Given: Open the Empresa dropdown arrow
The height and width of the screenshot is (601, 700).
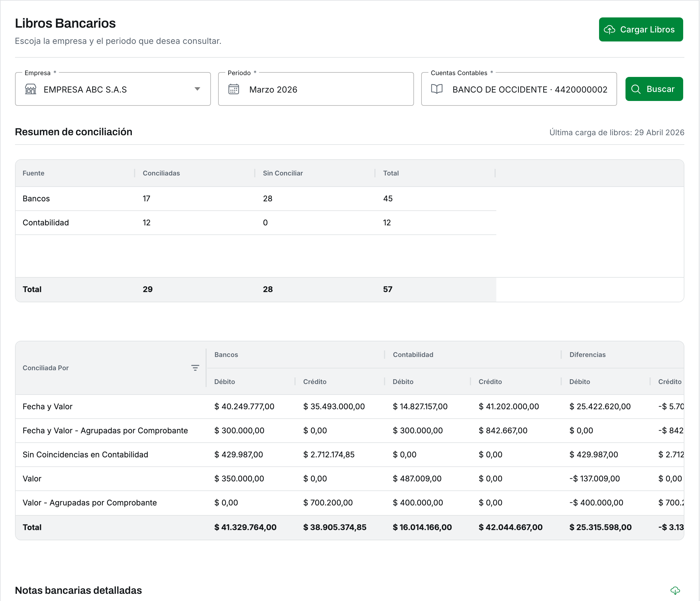Looking at the screenshot, I should click(x=197, y=89).
